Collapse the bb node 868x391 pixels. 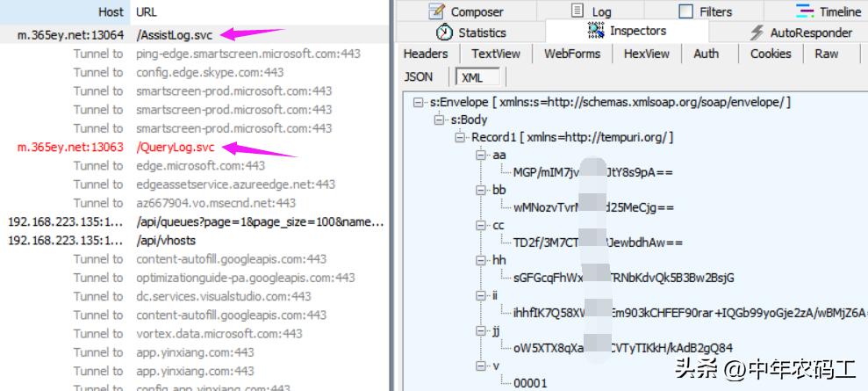(481, 190)
